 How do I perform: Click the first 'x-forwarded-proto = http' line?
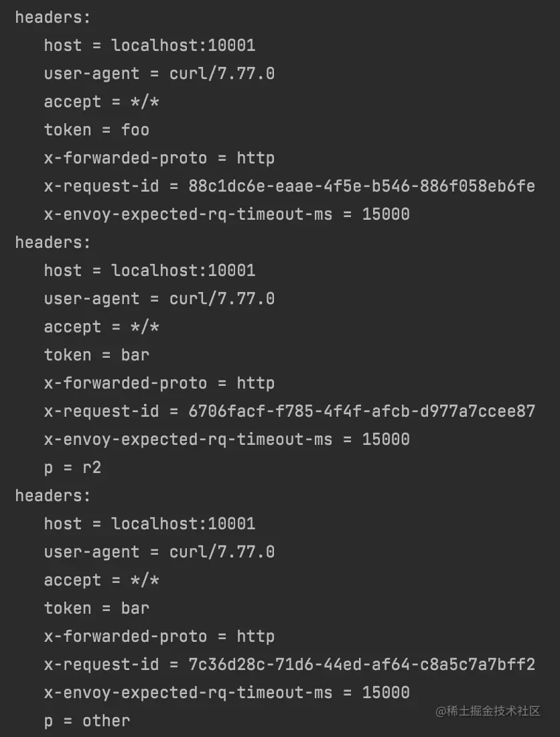pyautogui.click(x=159, y=158)
